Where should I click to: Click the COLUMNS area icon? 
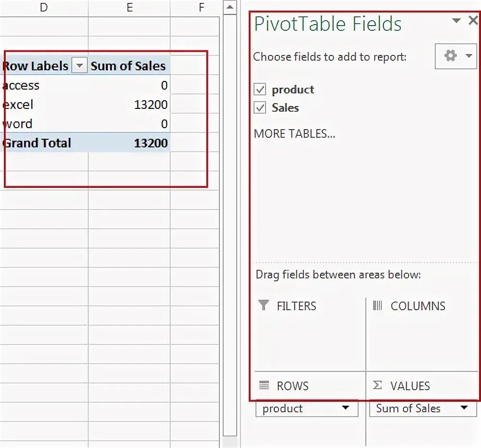(377, 305)
